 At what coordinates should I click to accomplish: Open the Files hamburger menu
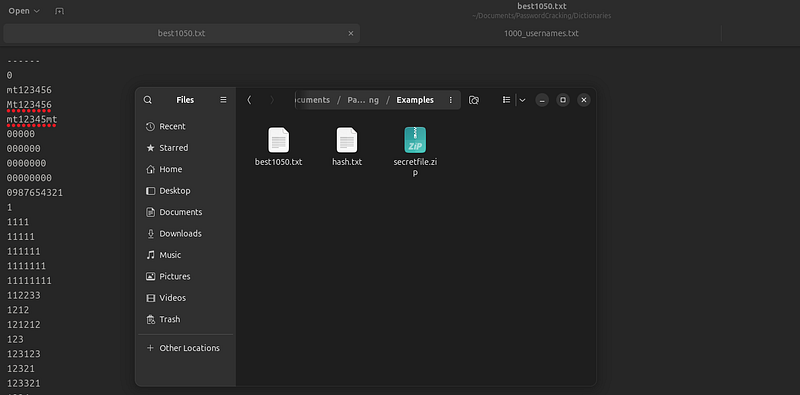(223, 100)
